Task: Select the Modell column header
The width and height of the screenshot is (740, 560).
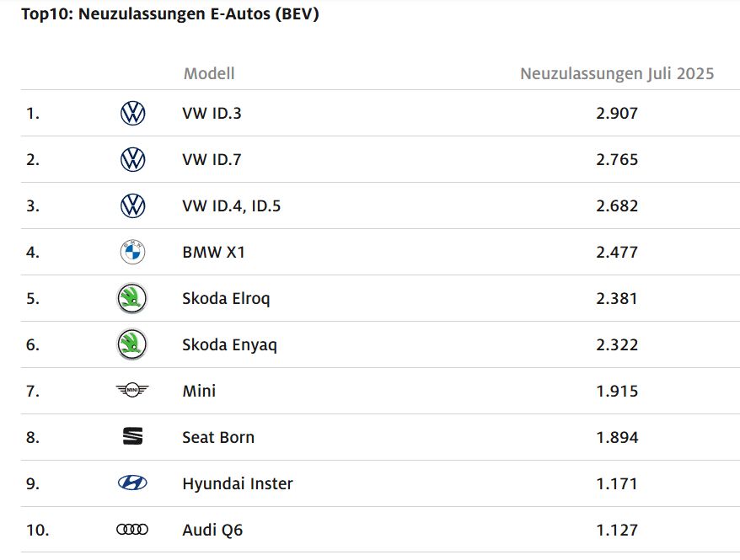Action: pos(209,73)
